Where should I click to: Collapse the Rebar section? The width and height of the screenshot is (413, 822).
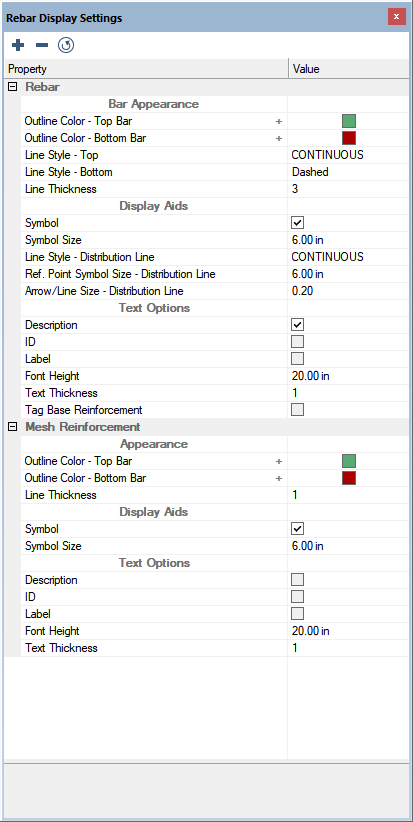pyautogui.click(x=13, y=87)
